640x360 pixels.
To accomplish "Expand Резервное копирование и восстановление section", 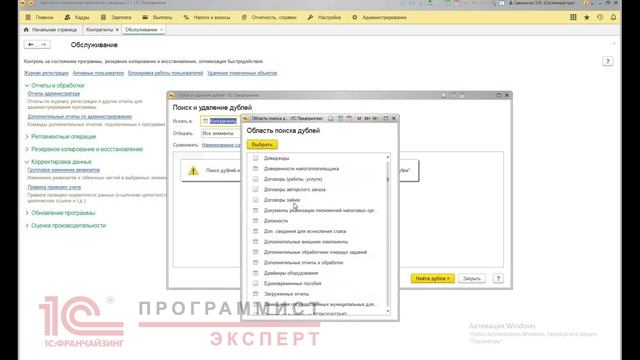I will pos(27,149).
